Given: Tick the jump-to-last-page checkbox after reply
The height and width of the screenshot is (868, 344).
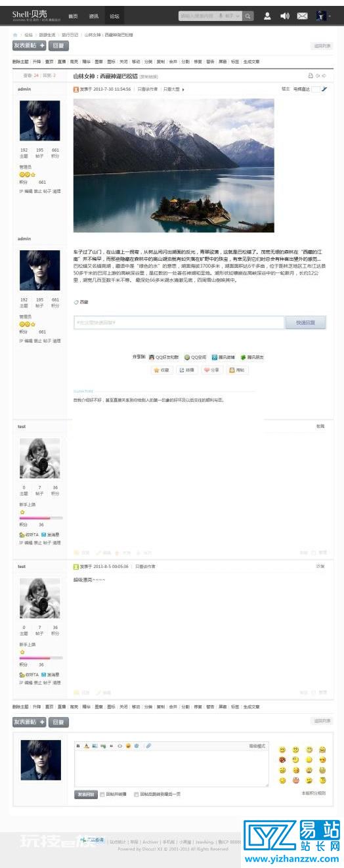Looking at the screenshot, I should tap(136, 794).
